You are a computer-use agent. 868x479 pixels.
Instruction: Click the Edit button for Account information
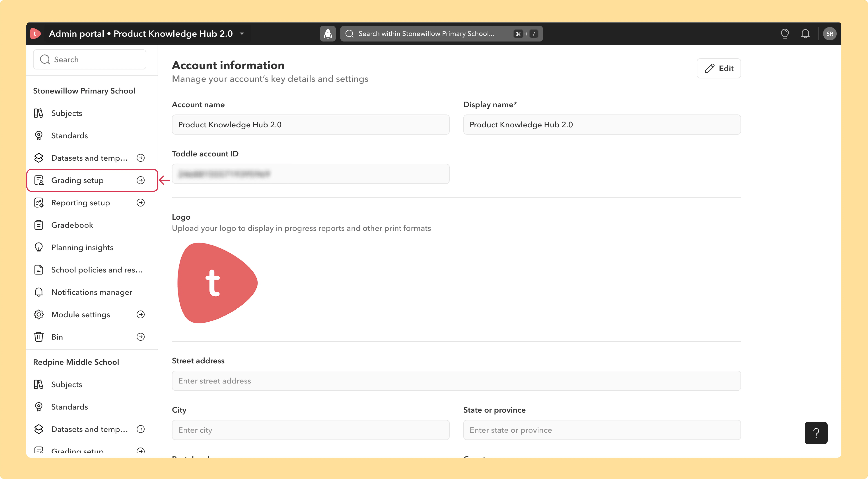coord(719,68)
